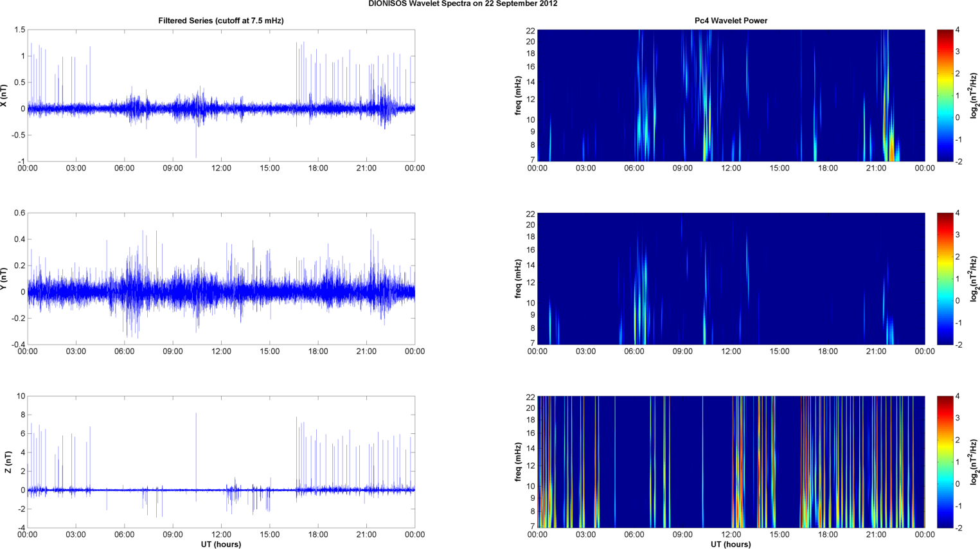
Task: Click the Z component wavelet colorbar
Action: click(x=945, y=462)
